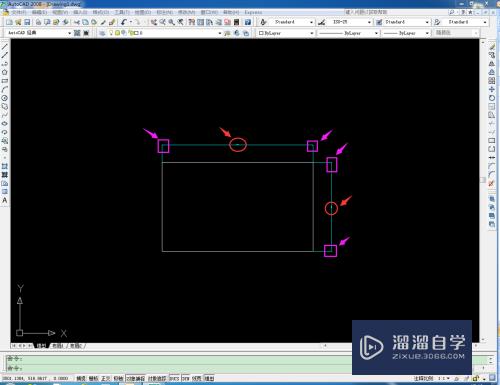Screen dimensions: 500x385
Task: Open the Properties palette icon
Action: click(x=192, y=22)
